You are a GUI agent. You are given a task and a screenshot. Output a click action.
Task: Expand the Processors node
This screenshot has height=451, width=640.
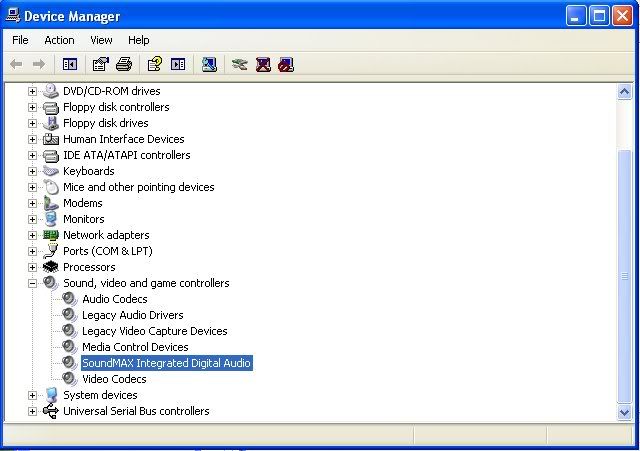click(x=32, y=267)
